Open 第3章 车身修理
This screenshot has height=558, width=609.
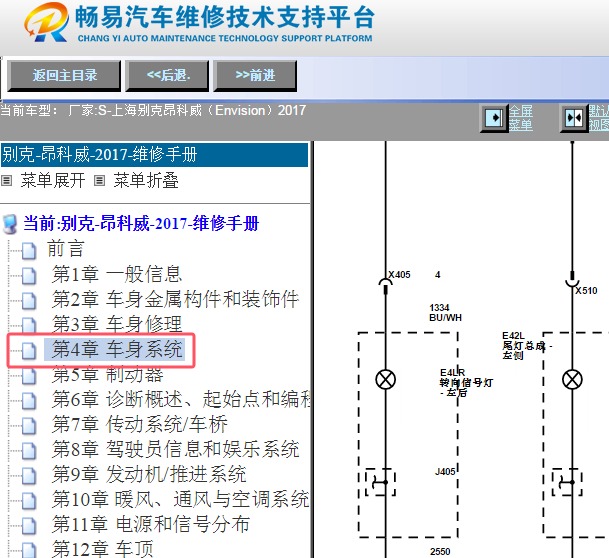pyautogui.click(x=117, y=324)
